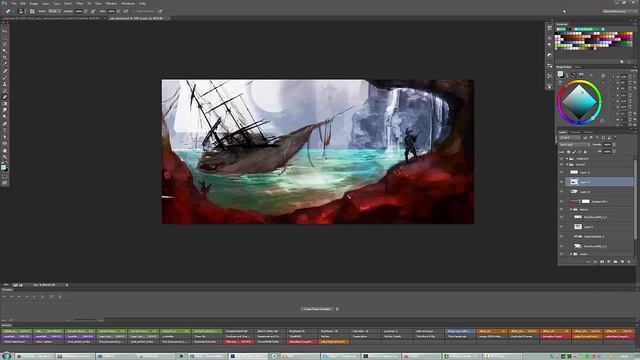Run the blue action button in Actions panel
Image resolution: width=640 pixels, height=360 pixels.
tap(460, 331)
